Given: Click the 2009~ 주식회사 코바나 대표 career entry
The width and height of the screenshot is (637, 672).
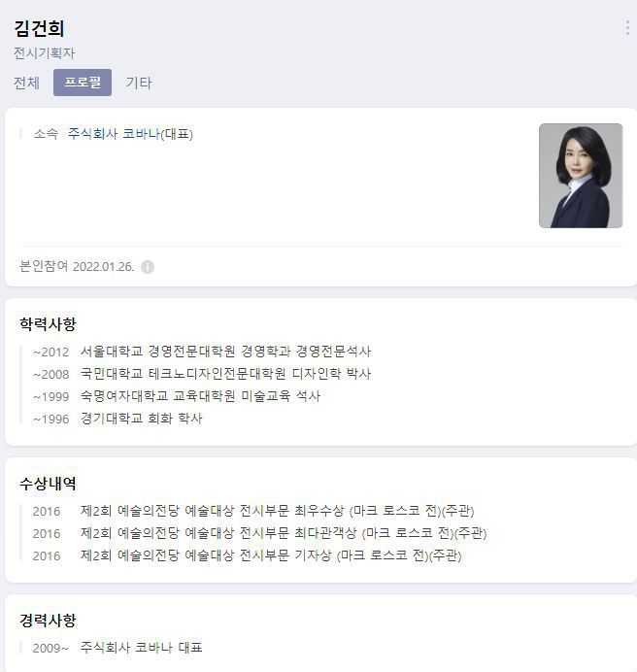Looking at the screenshot, I should 117,647.
